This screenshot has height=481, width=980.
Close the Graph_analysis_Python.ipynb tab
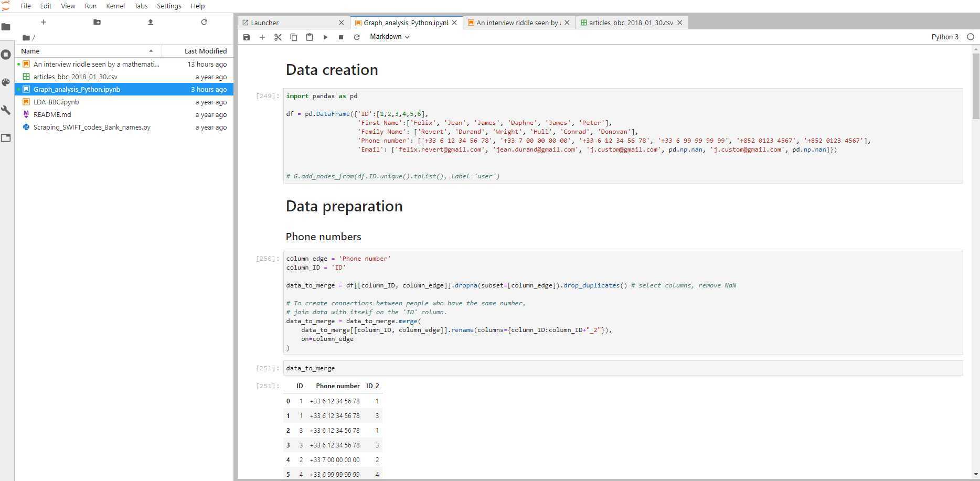(x=454, y=23)
